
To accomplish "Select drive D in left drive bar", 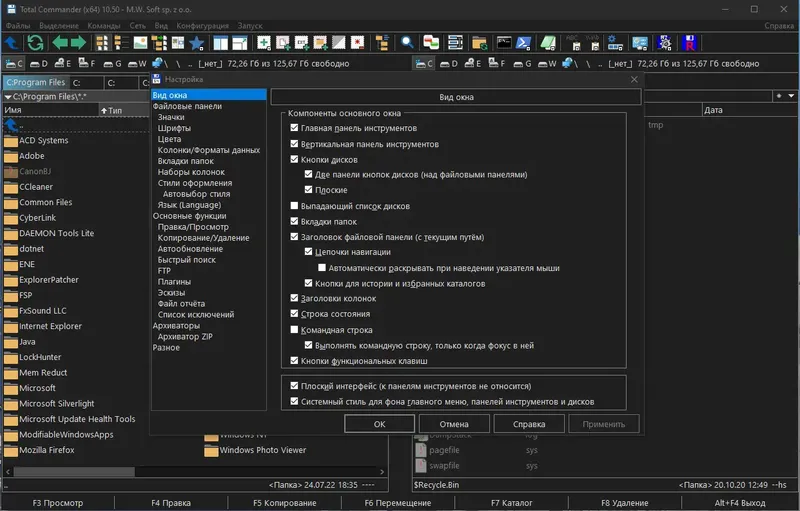I will coord(39,64).
